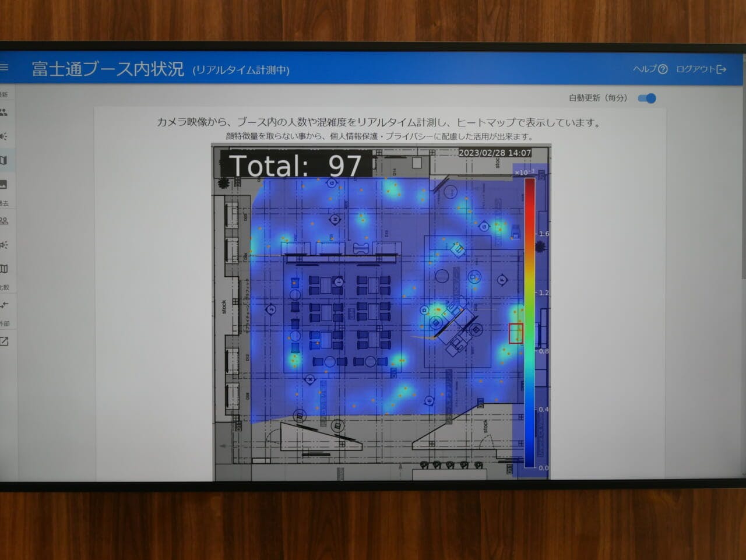Click the 富士通ブース内状況 page title
Viewport: 746px width, 560px height.
(x=108, y=69)
